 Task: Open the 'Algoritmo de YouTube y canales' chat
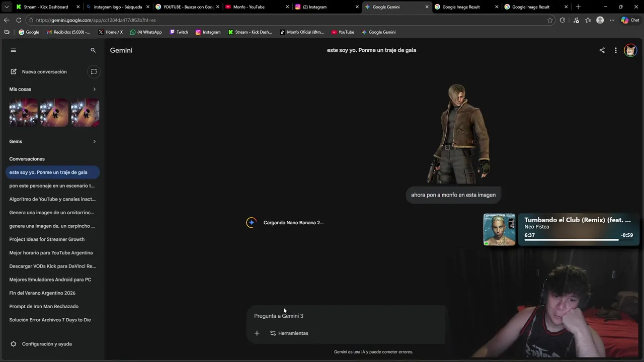pyautogui.click(x=53, y=199)
